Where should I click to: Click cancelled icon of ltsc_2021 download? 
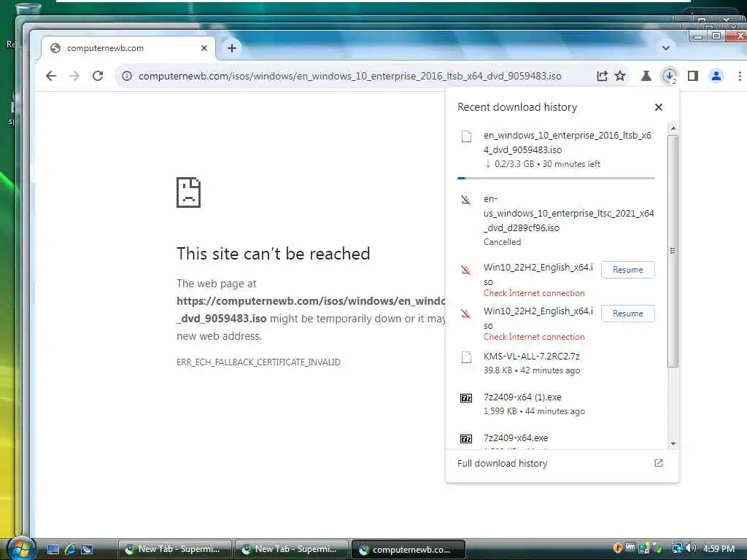466,200
